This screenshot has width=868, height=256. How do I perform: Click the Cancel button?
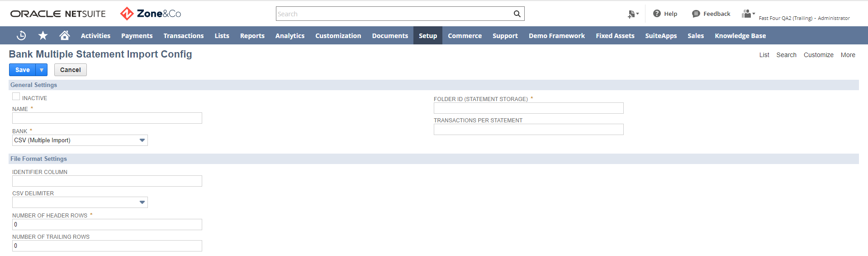point(71,70)
